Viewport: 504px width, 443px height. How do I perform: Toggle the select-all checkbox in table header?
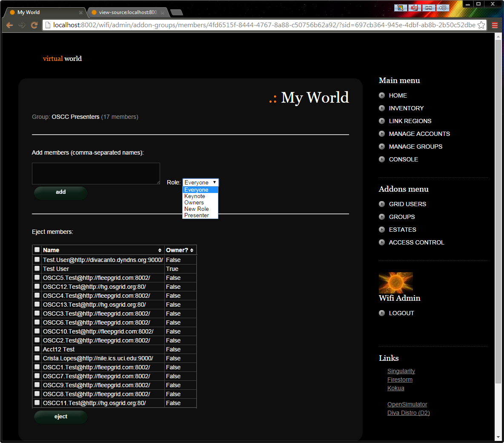click(x=37, y=250)
